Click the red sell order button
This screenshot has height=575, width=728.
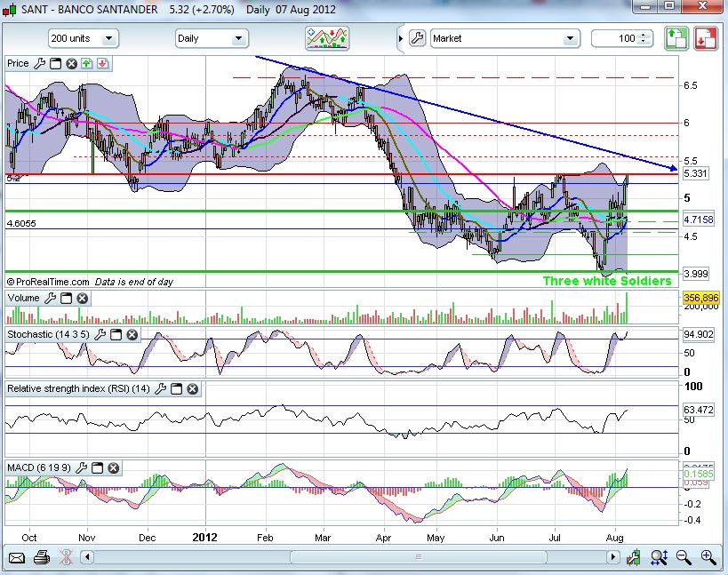pos(706,38)
